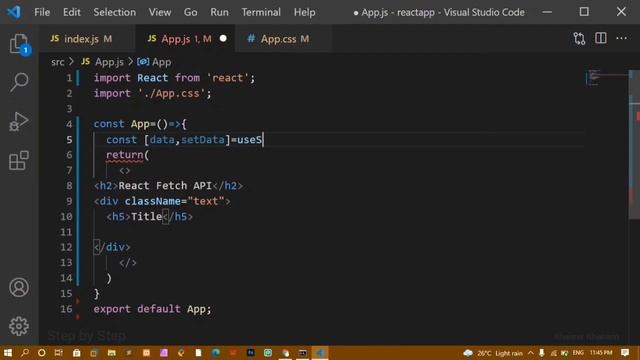Click the underlined return keyword on line 6
The height and width of the screenshot is (360, 640).
[124, 155]
